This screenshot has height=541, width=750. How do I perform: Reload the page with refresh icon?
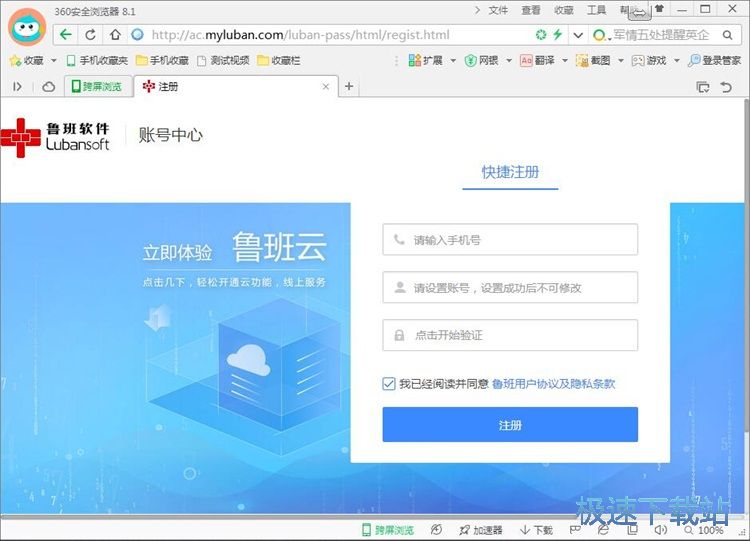pyautogui.click(x=90, y=34)
